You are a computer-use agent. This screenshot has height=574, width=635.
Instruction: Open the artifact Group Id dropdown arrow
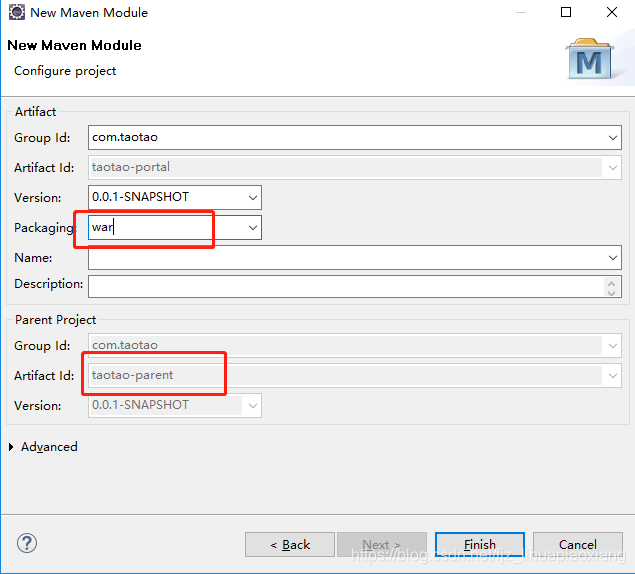coord(612,138)
